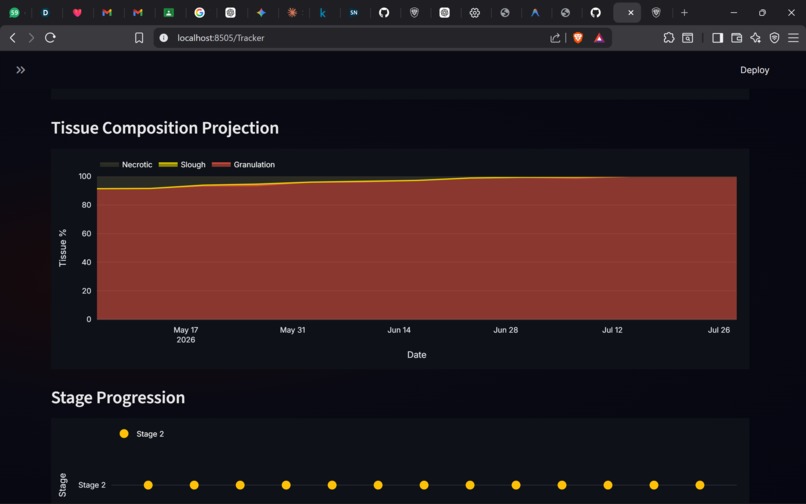Toggle the Slough series in the legend
Screen dimensions: 806x504
(x=182, y=165)
